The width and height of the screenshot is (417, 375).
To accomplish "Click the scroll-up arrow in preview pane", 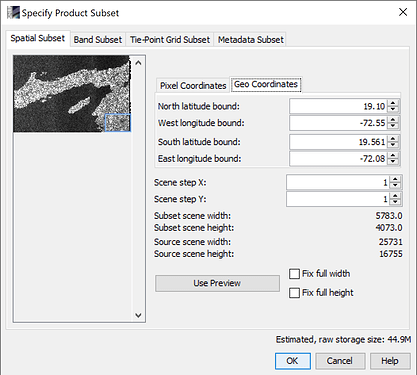I will [x=138, y=63].
